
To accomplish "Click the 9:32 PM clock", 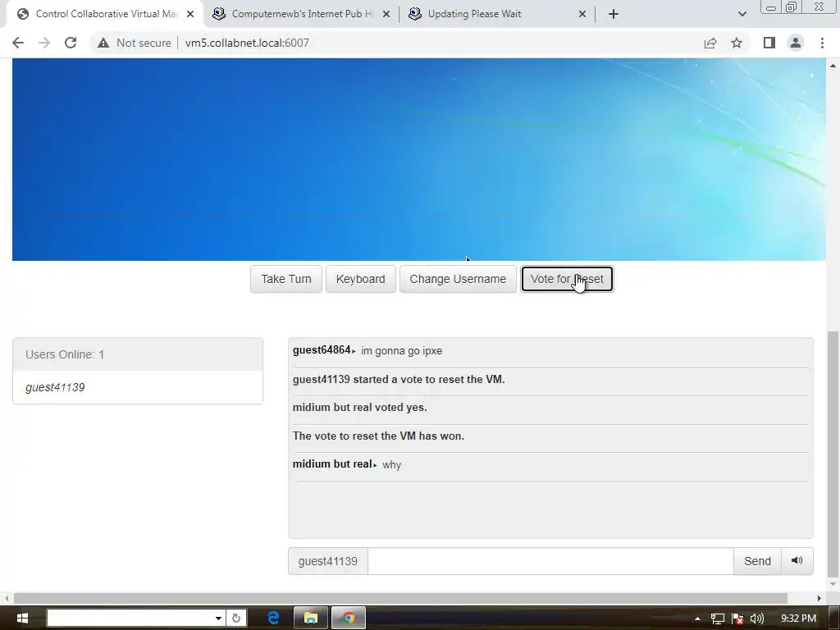I will pos(798,619).
